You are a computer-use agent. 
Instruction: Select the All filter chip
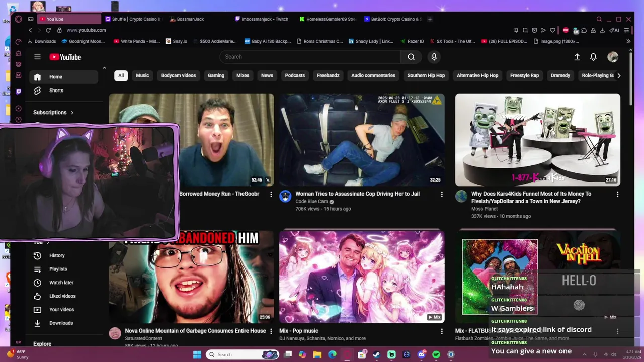click(121, 75)
